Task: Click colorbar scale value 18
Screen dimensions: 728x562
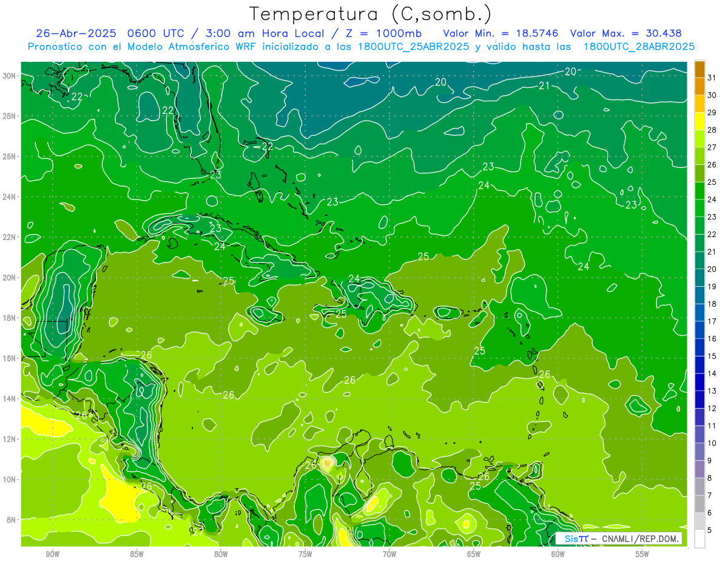Action: (712, 304)
